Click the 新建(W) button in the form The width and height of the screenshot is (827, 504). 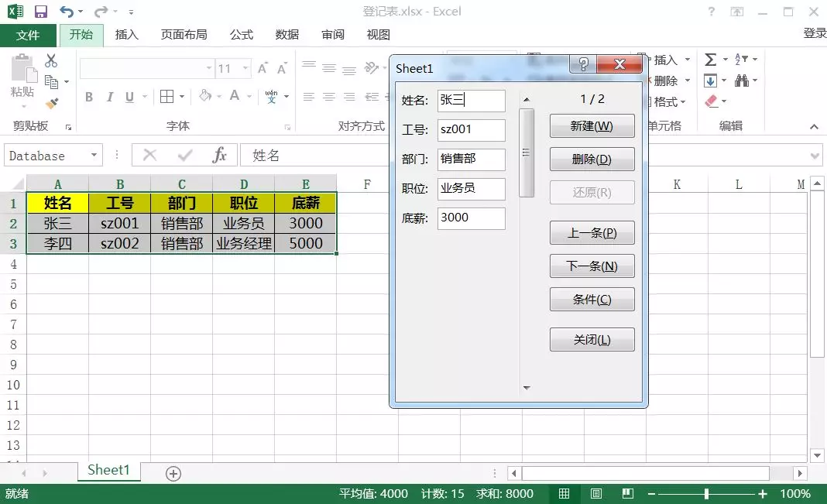pos(592,126)
